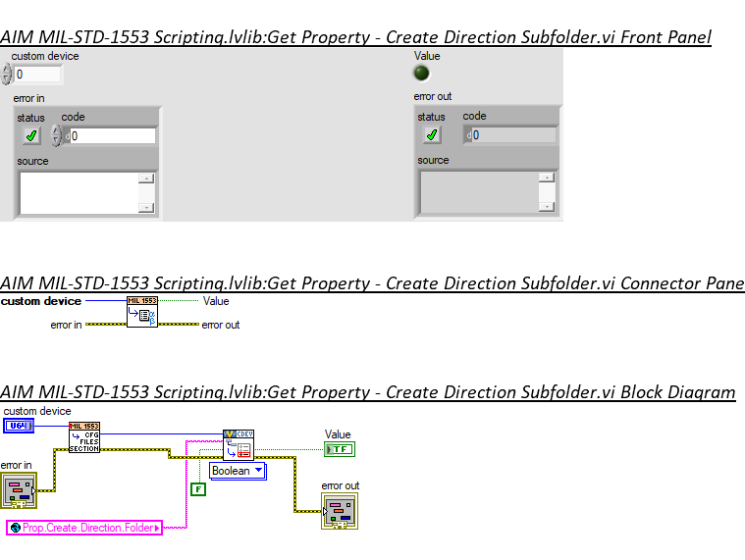Select the error in cluster terminal
The image size is (745, 560).
coord(19,490)
